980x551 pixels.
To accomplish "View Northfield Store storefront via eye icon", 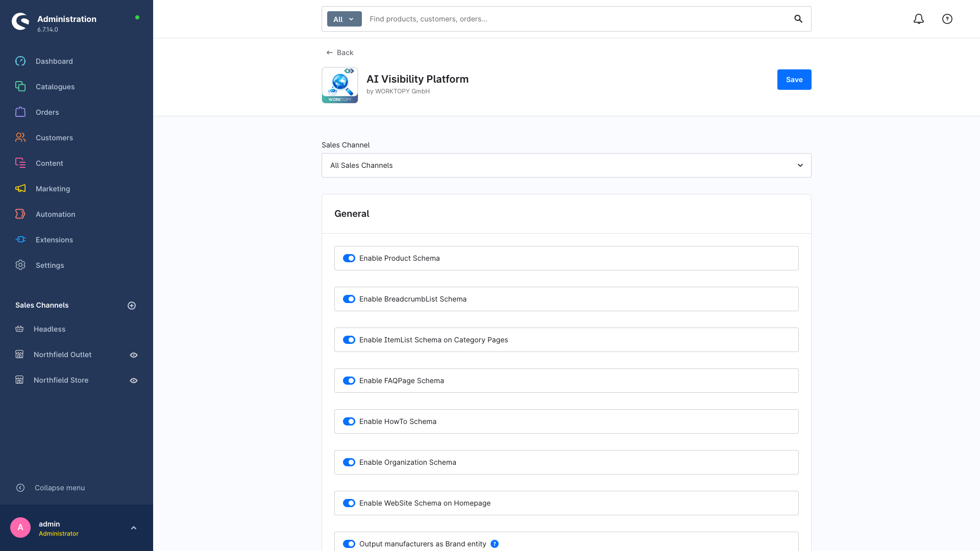I will 134,381.
